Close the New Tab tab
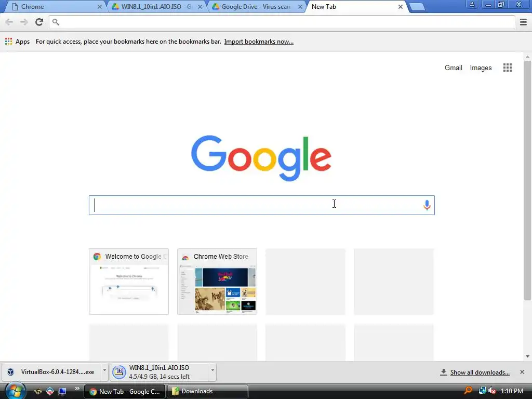The height and width of the screenshot is (399, 532). click(401, 7)
